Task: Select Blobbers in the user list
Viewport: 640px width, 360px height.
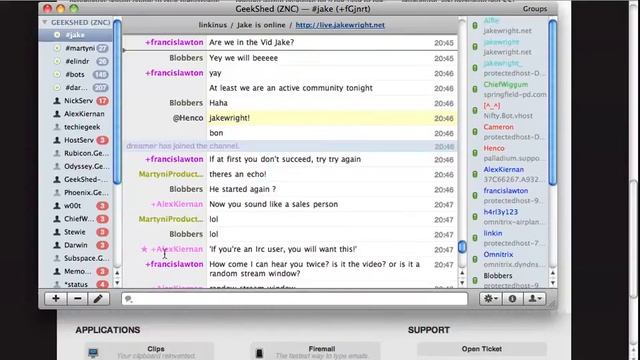Action: tap(498, 276)
